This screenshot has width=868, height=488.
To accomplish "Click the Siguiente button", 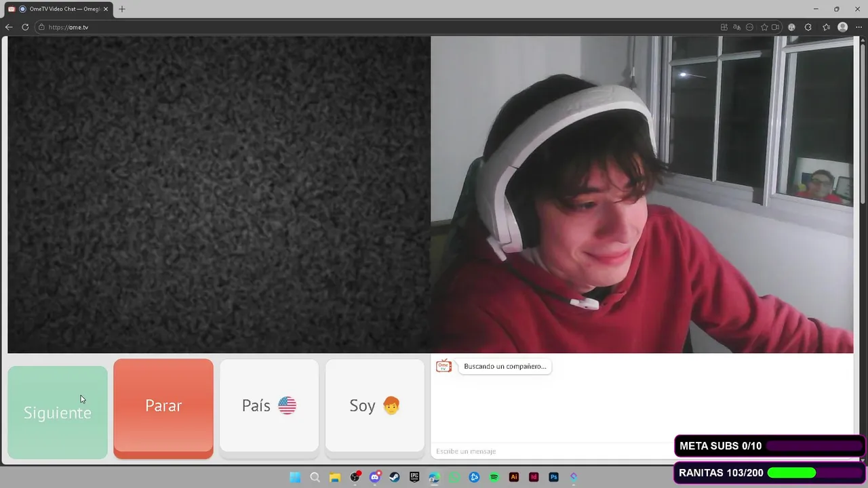I will tap(58, 412).
